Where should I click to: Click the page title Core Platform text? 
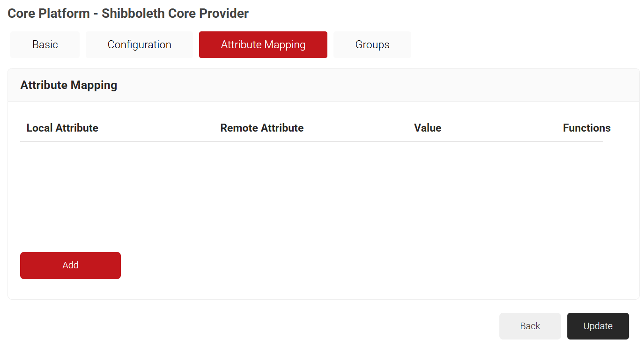(x=49, y=14)
